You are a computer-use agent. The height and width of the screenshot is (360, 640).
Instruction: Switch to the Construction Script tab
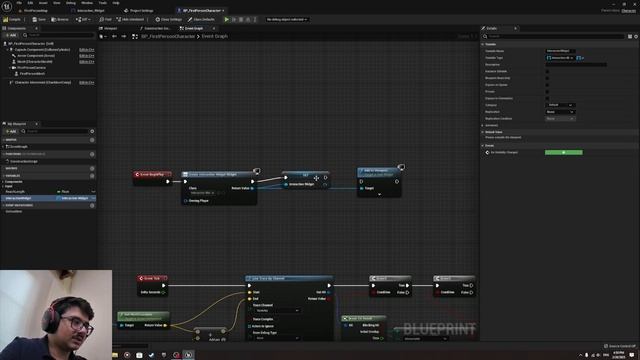coord(155,28)
